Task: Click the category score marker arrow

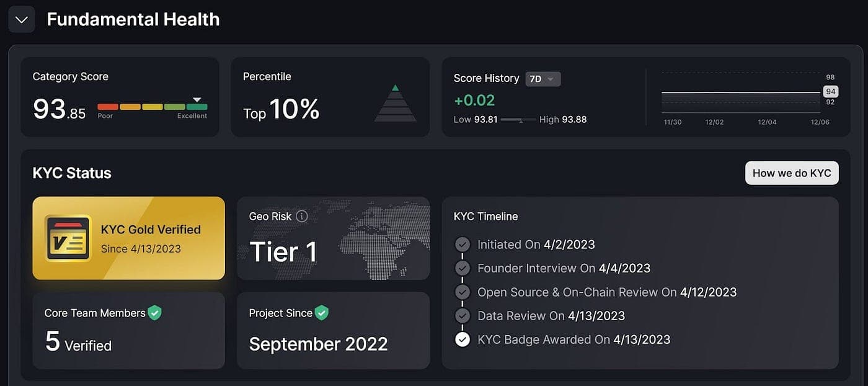Action: click(197, 99)
